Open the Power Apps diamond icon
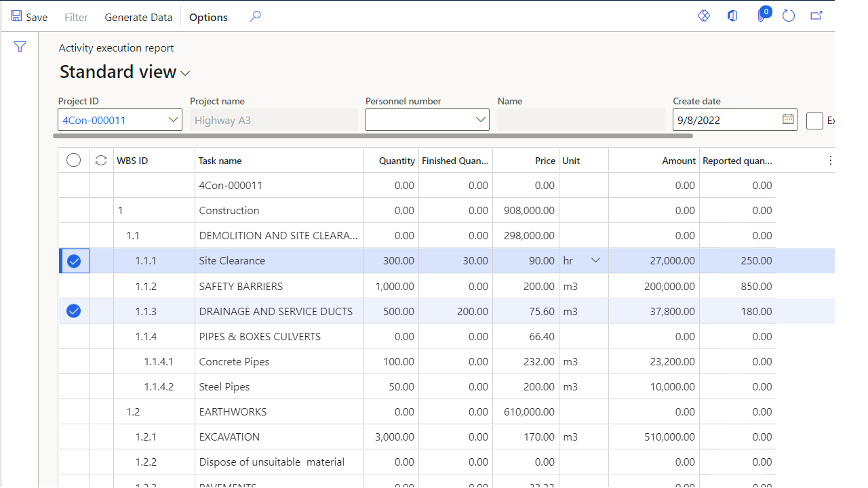This screenshot has width=868, height=488. tap(704, 16)
